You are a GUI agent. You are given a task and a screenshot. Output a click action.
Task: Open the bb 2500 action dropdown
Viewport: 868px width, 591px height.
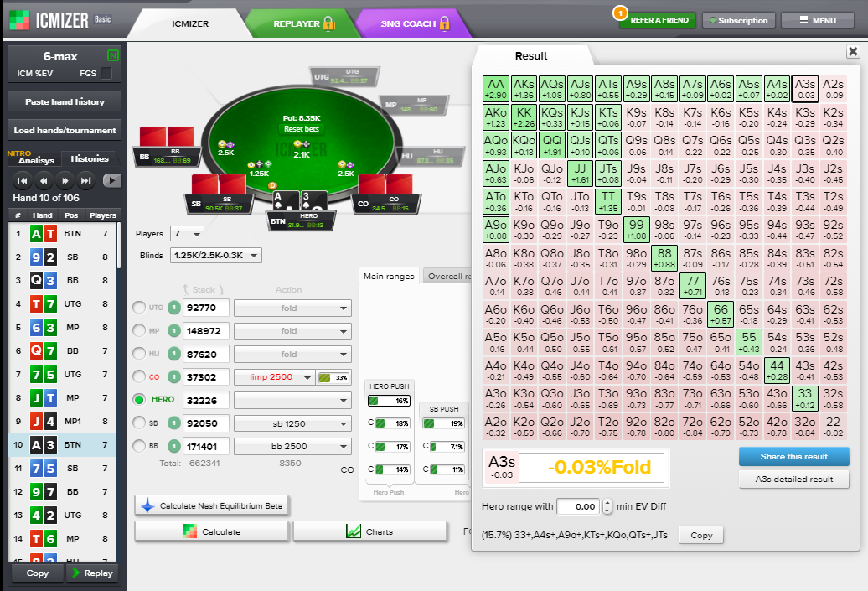pos(293,447)
